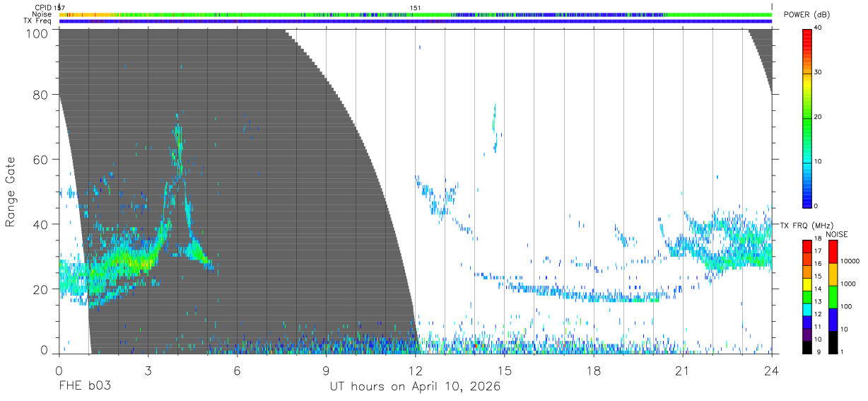Click the 18 MHz red swatch in TX FRQ legend
This screenshot has width=868, height=401.
point(807,245)
